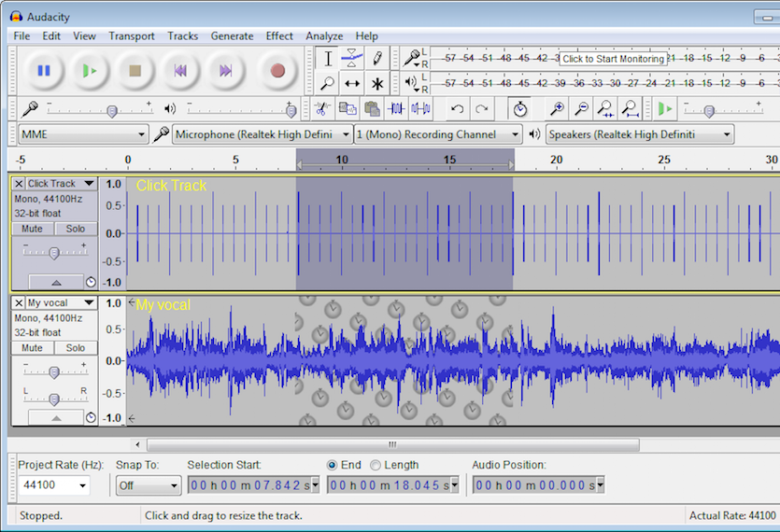Skip to End of project
Screen dimensions: 780x532
226,71
